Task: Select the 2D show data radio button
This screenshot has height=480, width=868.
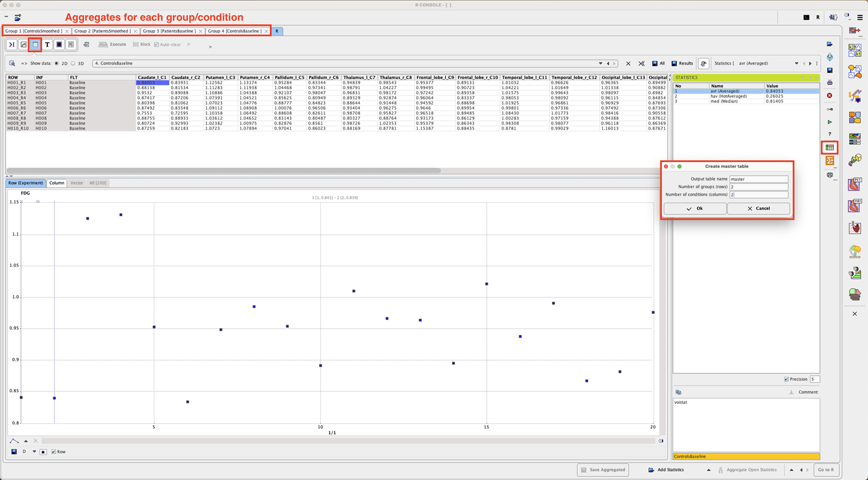Action: pyautogui.click(x=57, y=63)
